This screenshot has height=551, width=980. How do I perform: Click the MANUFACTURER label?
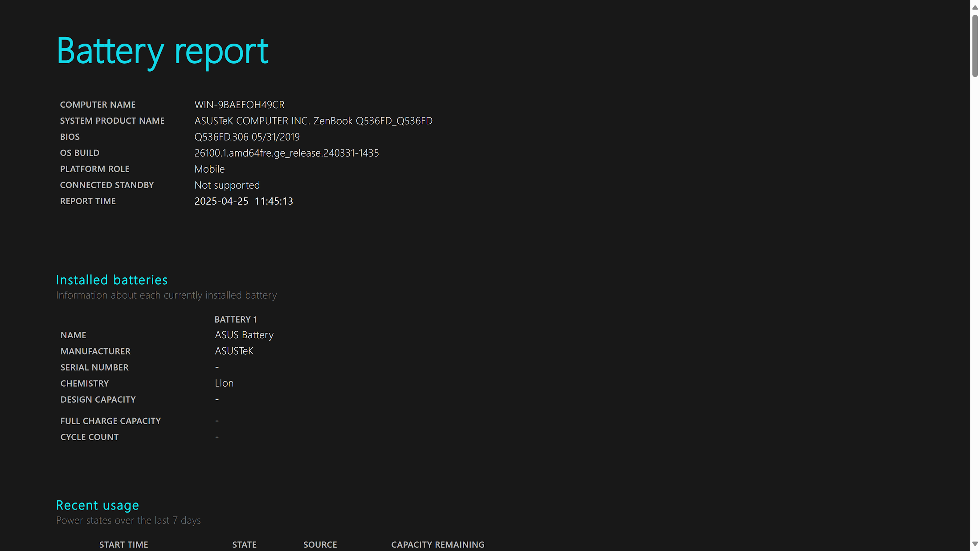pyautogui.click(x=95, y=351)
